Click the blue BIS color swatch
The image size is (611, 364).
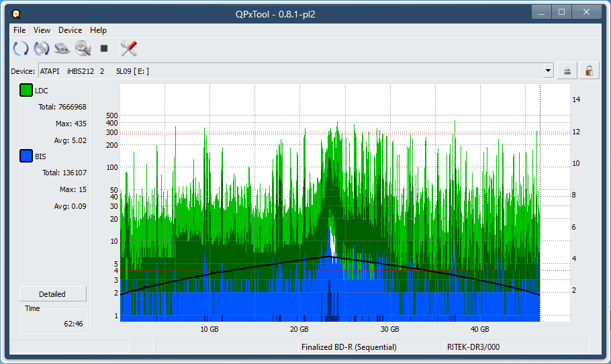click(x=26, y=156)
